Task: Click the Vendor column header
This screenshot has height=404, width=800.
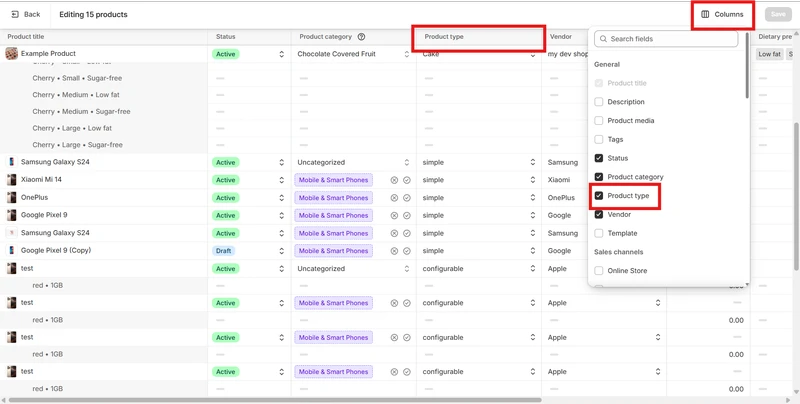Action: 561,37
